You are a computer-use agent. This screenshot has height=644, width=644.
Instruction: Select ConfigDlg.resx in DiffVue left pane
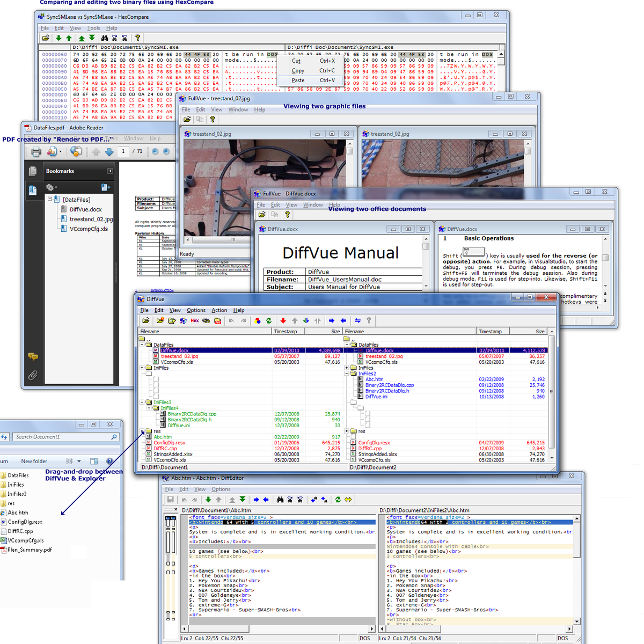[170, 443]
